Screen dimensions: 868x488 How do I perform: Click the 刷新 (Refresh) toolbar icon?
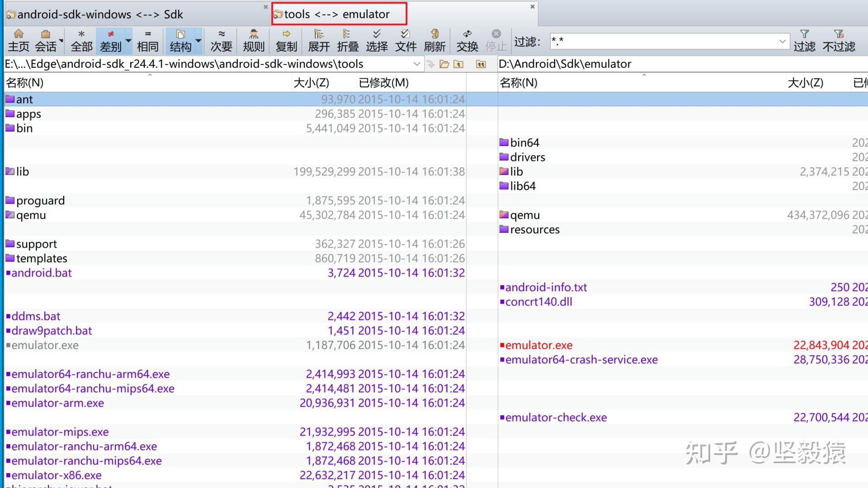[434, 40]
